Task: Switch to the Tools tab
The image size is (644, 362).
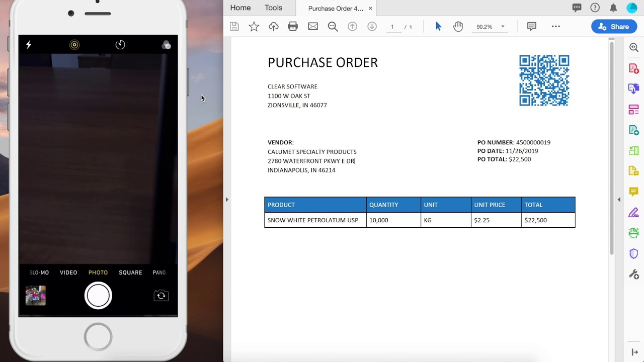Action: (274, 8)
